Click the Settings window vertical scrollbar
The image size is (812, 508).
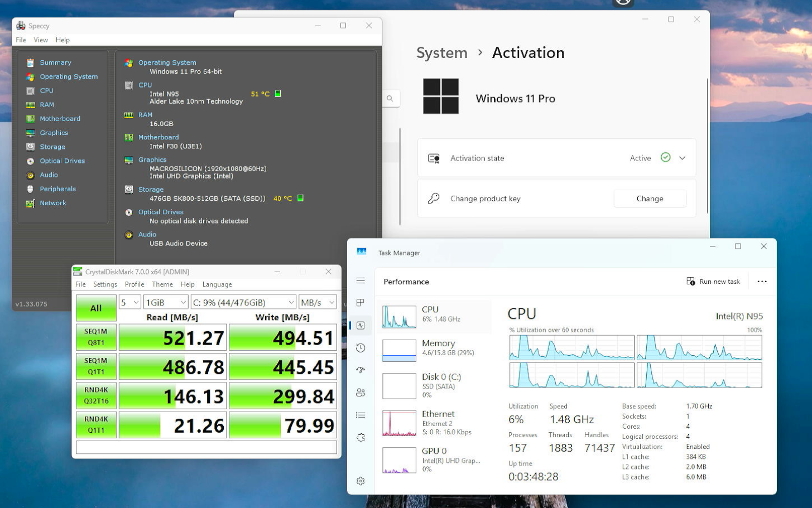[x=707, y=145]
